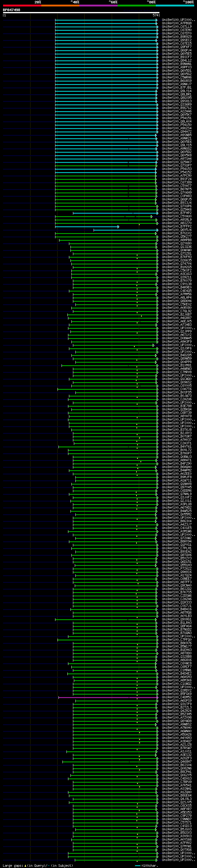Image resolution: width=197 pixels, height=868 pixels.
Task: Select hit label UniRef100_Q7MYW1
Action: pyautogui.click(x=176, y=846)
